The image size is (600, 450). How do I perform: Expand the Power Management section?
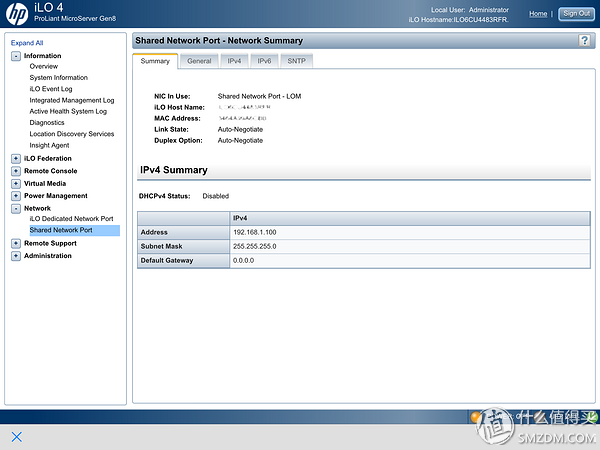pyautogui.click(x=16, y=196)
